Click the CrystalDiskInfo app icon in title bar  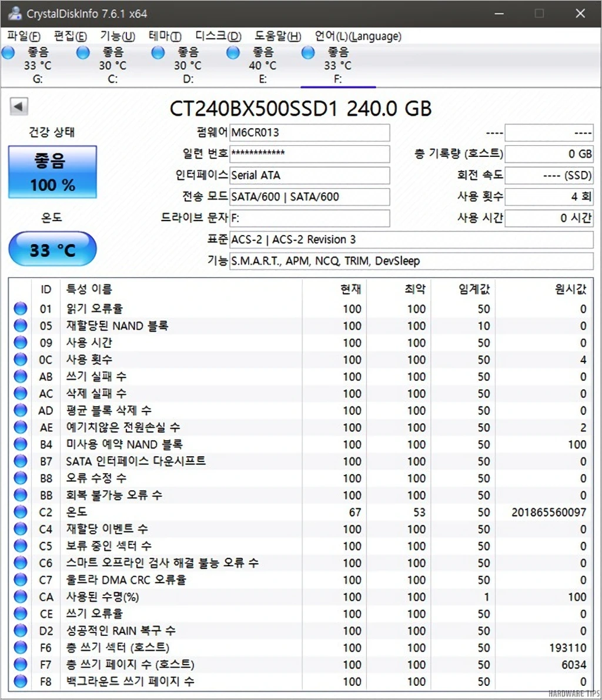[x=14, y=14]
